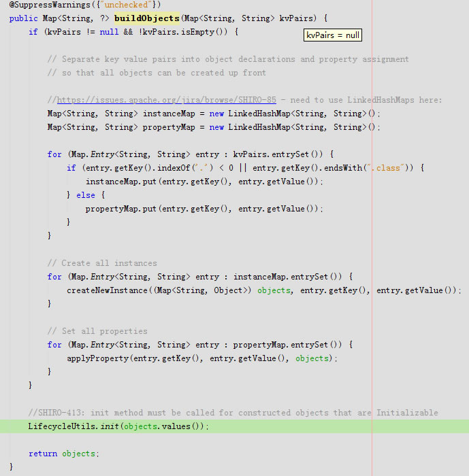
Task: Click the ".class" string literal
Action: (x=386, y=168)
